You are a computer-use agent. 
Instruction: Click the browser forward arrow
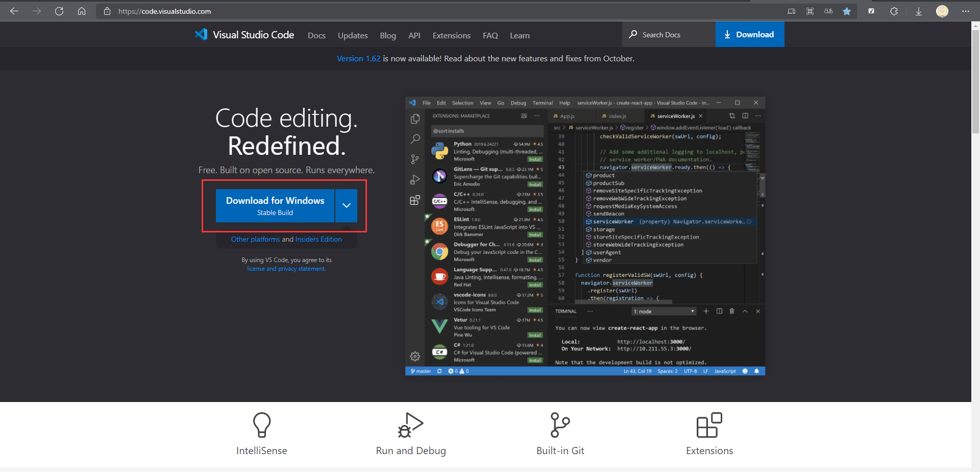37,11
